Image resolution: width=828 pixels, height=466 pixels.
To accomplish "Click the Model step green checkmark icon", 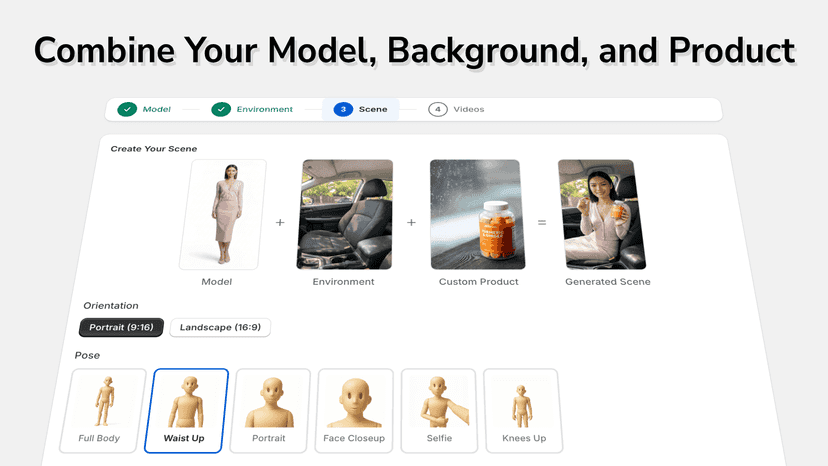I will [x=127, y=109].
